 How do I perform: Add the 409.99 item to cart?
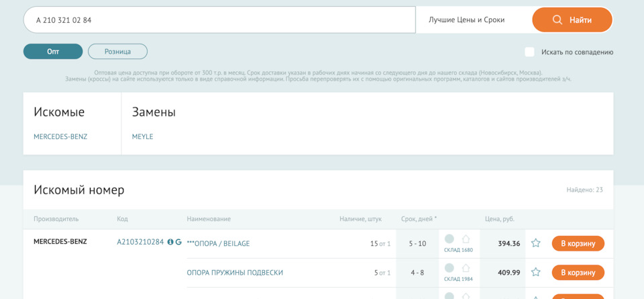click(x=578, y=272)
